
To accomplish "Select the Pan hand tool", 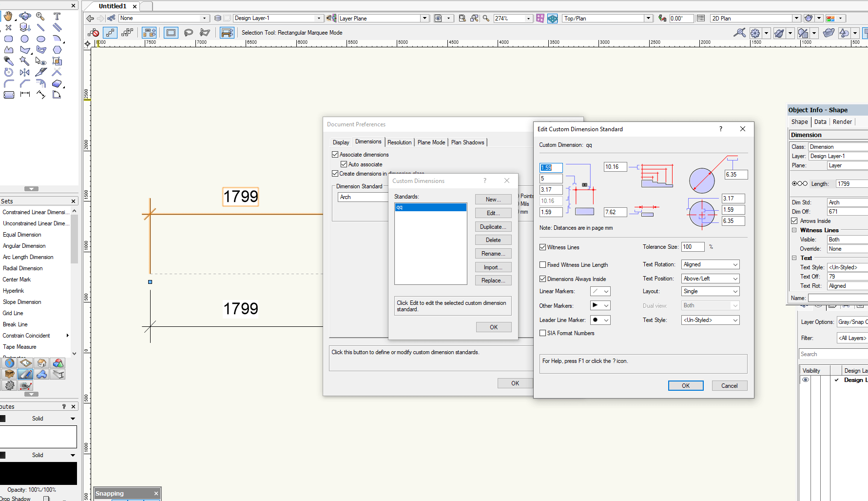I will pos(8,16).
